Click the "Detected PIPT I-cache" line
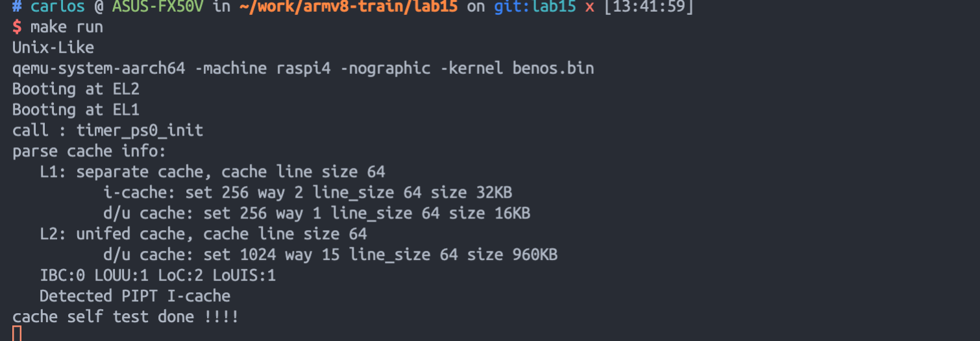The image size is (980, 341). click(x=135, y=296)
